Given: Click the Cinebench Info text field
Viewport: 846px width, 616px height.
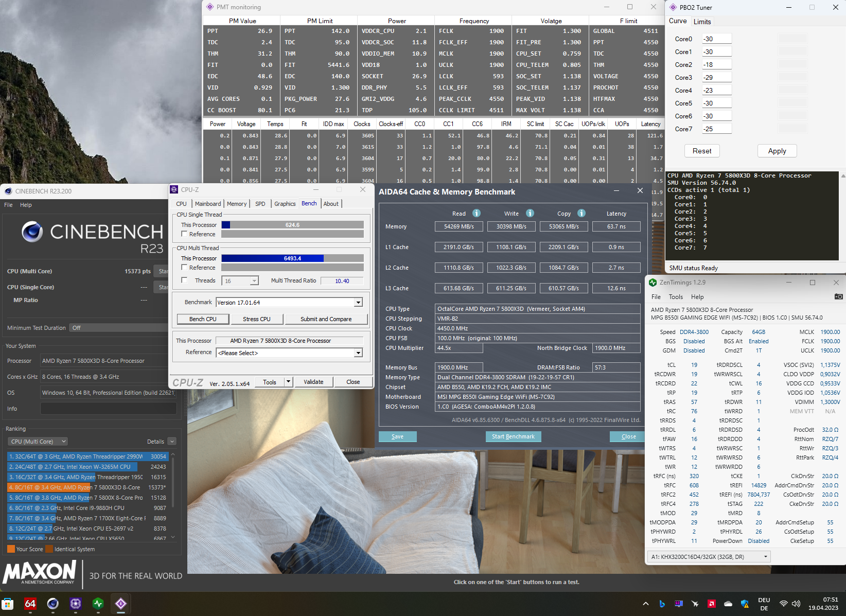Looking at the screenshot, I should (x=109, y=409).
